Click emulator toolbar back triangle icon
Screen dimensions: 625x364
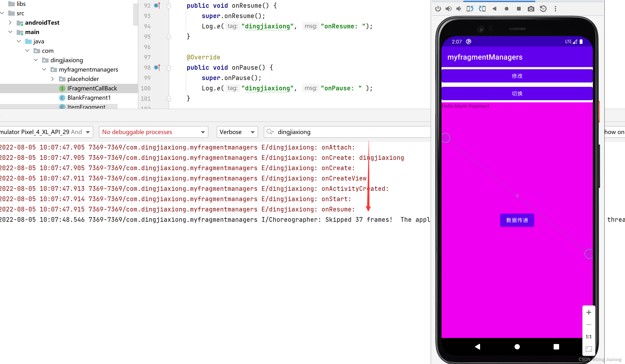[x=494, y=9]
